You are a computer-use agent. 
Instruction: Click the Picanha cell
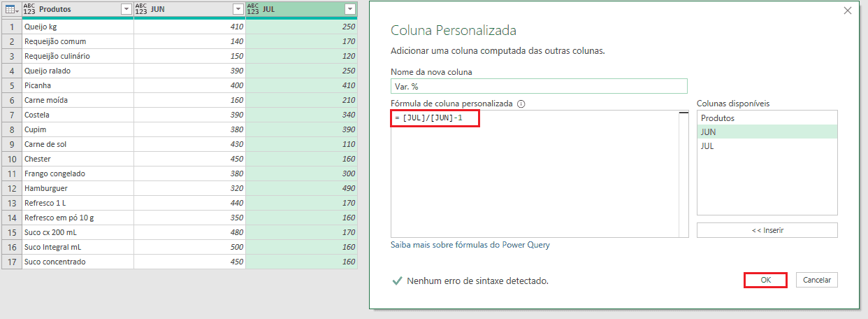pyautogui.click(x=78, y=85)
